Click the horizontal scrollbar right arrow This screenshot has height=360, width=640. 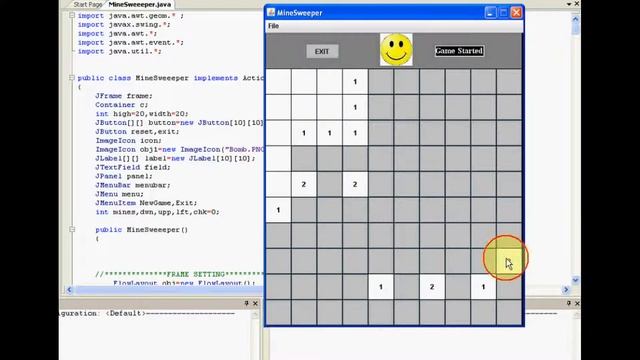[x=566, y=290]
